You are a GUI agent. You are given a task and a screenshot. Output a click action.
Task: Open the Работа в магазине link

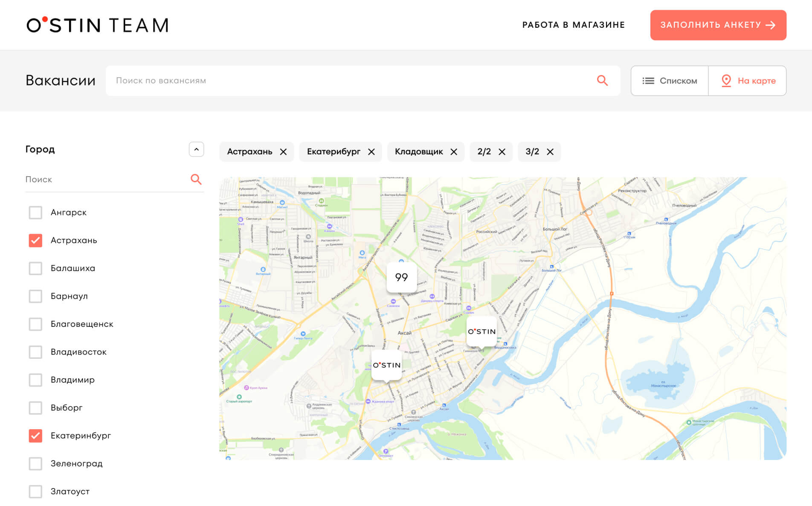click(x=573, y=25)
